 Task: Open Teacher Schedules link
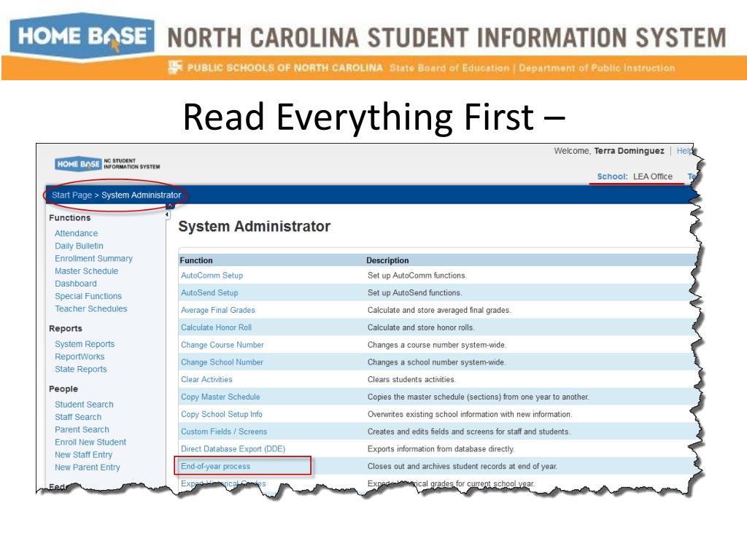coord(91,308)
